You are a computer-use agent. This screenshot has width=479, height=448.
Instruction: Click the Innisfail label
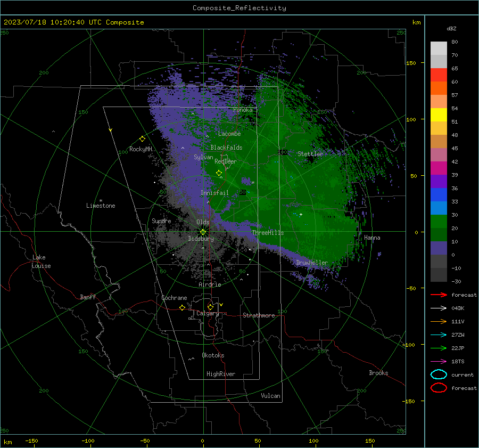pyautogui.click(x=214, y=193)
